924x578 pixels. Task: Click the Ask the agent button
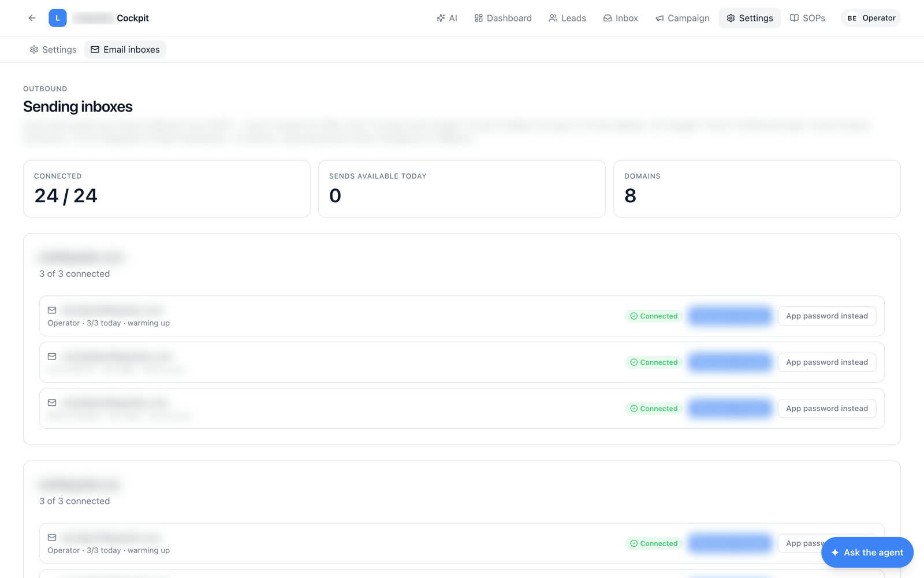(x=867, y=553)
